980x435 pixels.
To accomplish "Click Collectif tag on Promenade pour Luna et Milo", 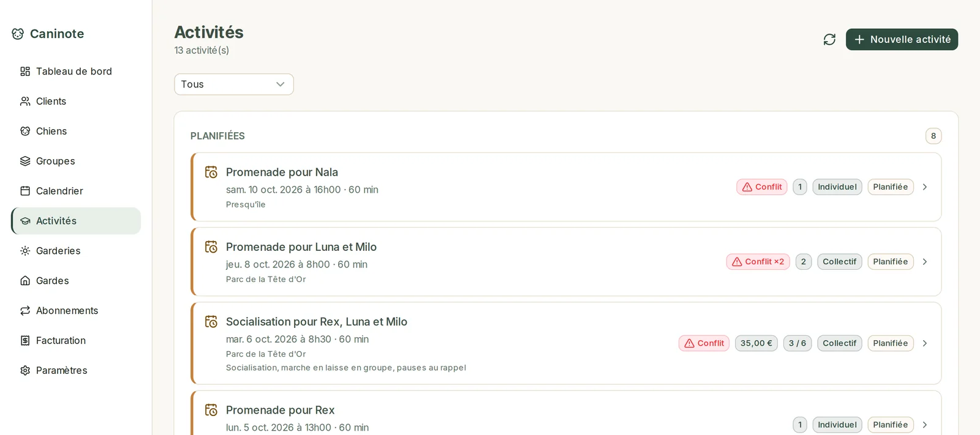I will (x=840, y=262).
